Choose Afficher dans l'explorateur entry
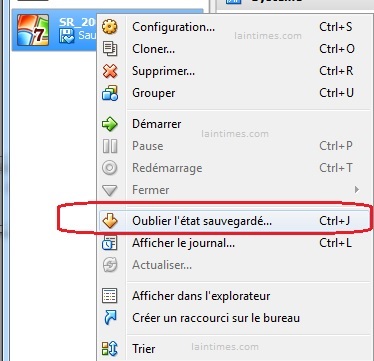This screenshot has height=361, width=374. pos(234,296)
